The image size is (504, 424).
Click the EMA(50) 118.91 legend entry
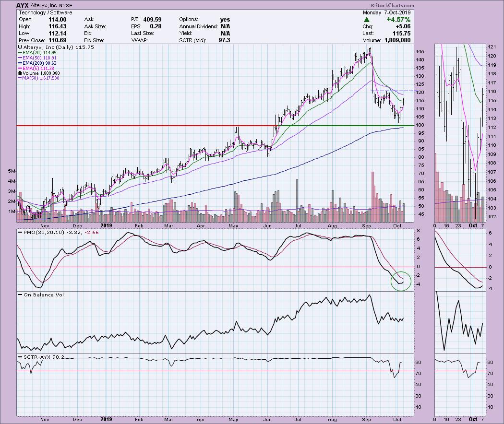[x=37, y=58]
